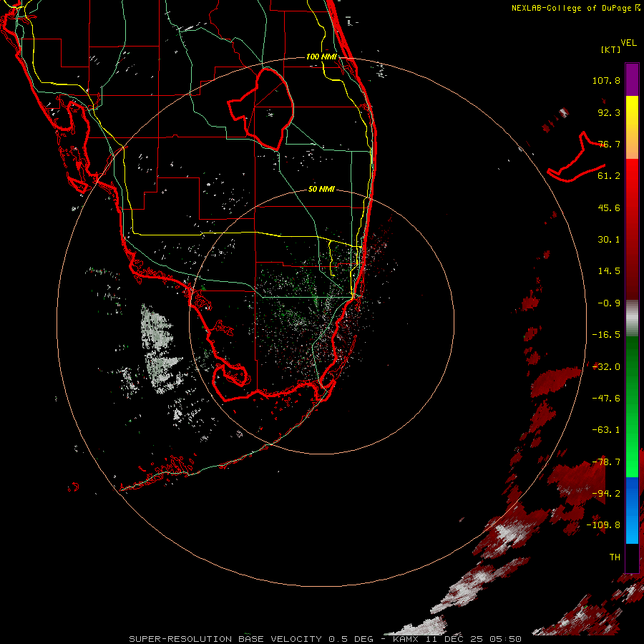This screenshot has height=644, width=644.
Task: Select the -63.1 scale value
Action: (x=606, y=430)
